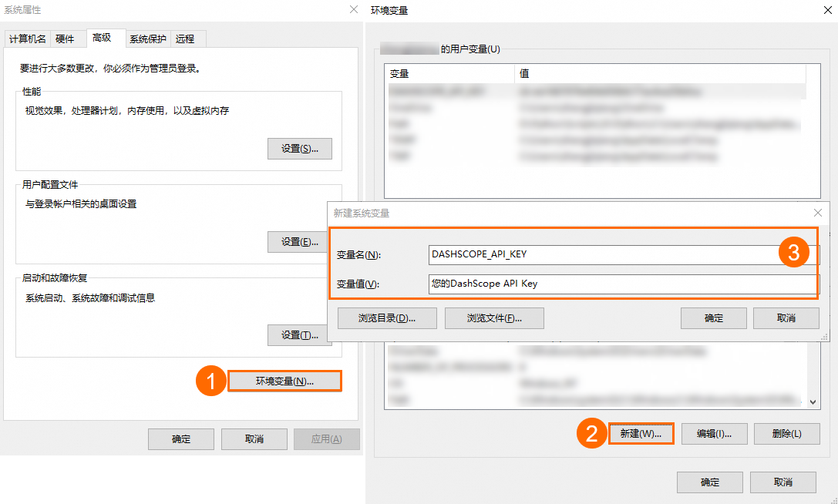This screenshot has width=838, height=504.
Task: Click 浏览文件(F) button
Action: point(494,318)
